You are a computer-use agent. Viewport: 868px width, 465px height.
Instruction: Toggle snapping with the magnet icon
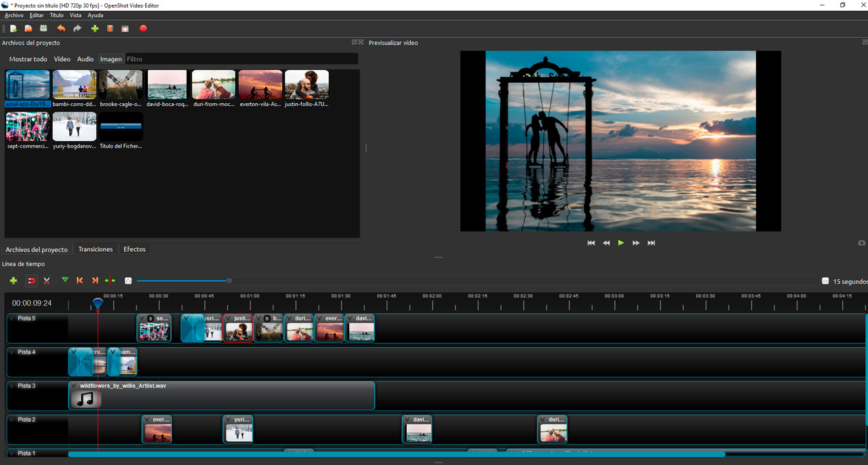coord(31,280)
